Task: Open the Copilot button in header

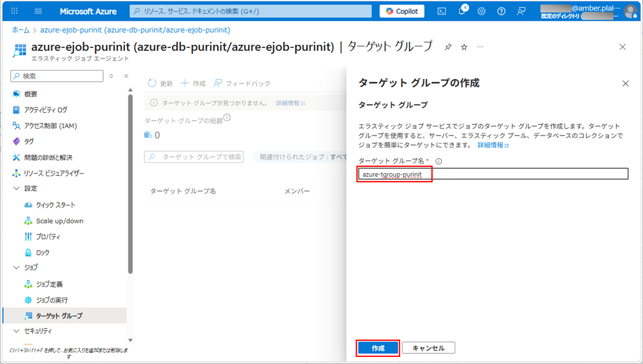Action: [x=402, y=11]
